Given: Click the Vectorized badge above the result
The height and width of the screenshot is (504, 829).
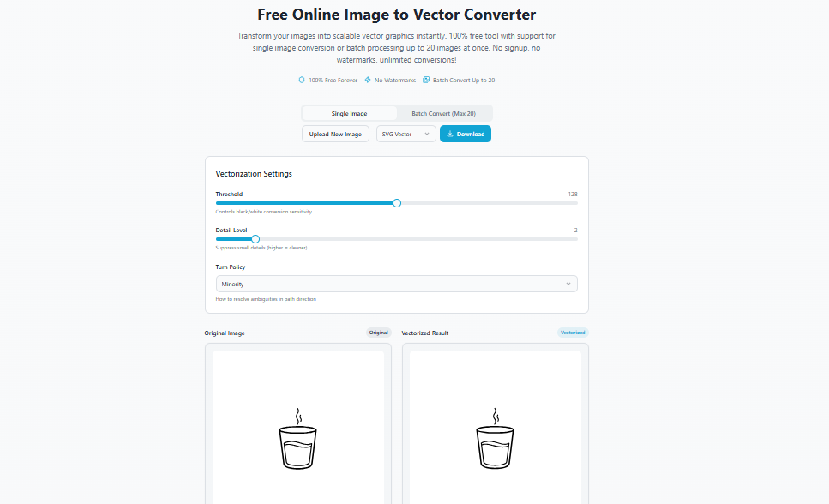Looking at the screenshot, I should pyautogui.click(x=572, y=333).
